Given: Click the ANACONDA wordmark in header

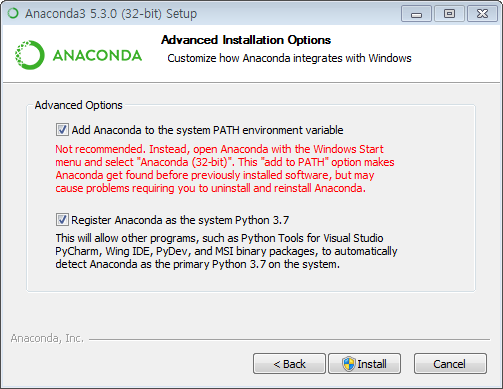Looking at the screenshot, I should point(97,55).
